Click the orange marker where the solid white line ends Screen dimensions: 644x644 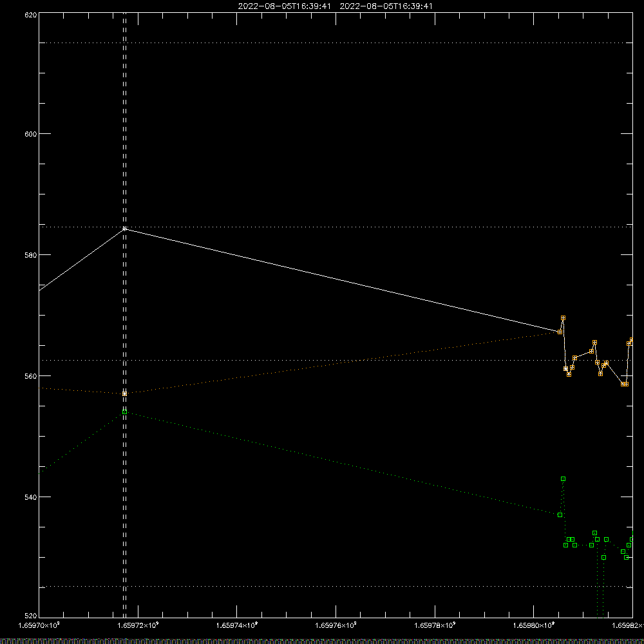(560, 332)
